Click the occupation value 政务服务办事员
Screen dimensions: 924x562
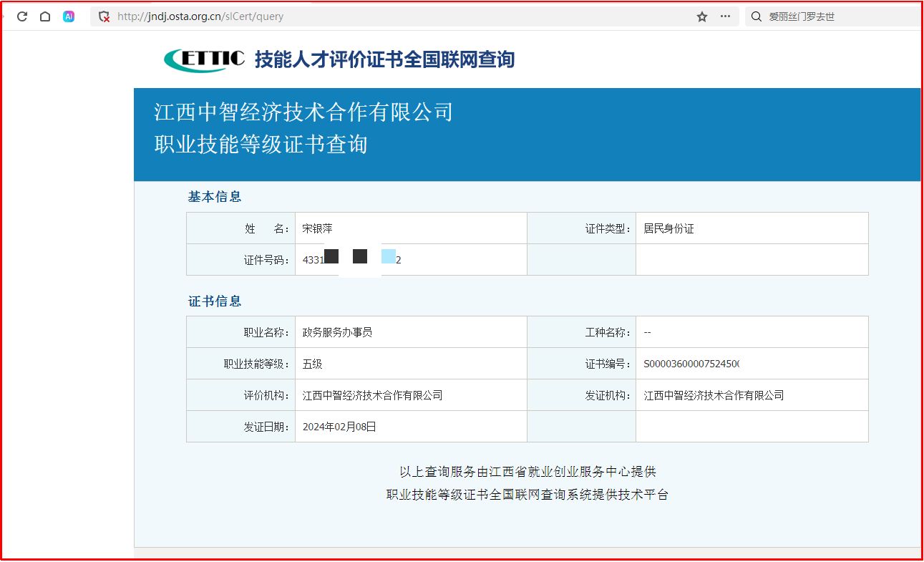tap(337, 333)
